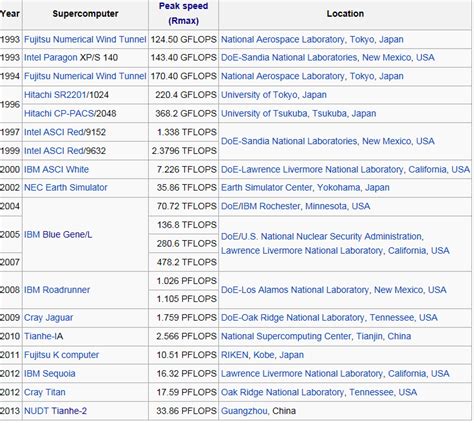The width and height of the screenshot is (474, 423).
Task: Select the 220.4 GFLOPS cell
Action: tap(184, 95)
